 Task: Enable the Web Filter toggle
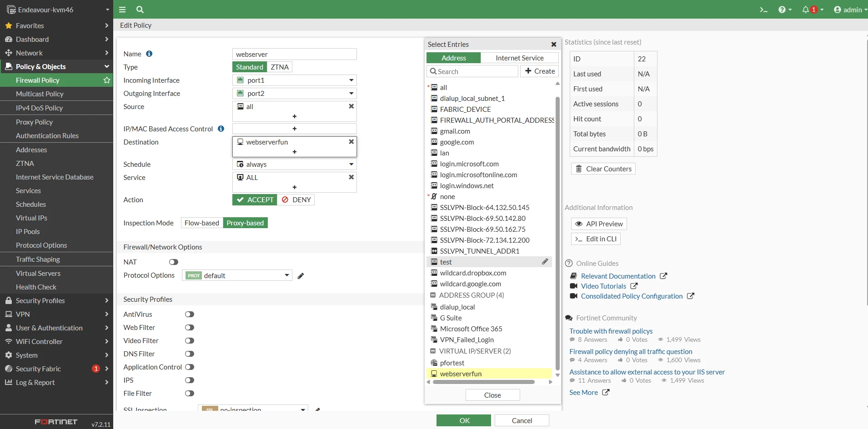click(x=190, y=328)
